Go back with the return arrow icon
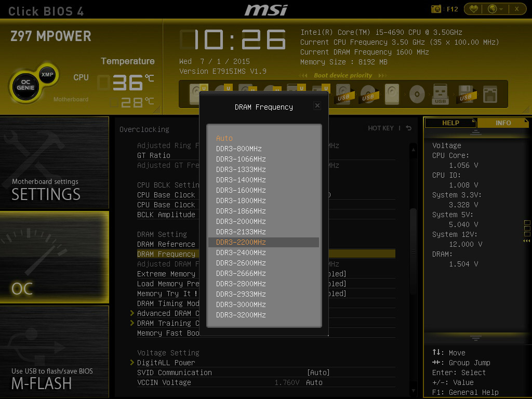Image resolution: width=532 pixels, height=399 pixels. coord(409,128)
